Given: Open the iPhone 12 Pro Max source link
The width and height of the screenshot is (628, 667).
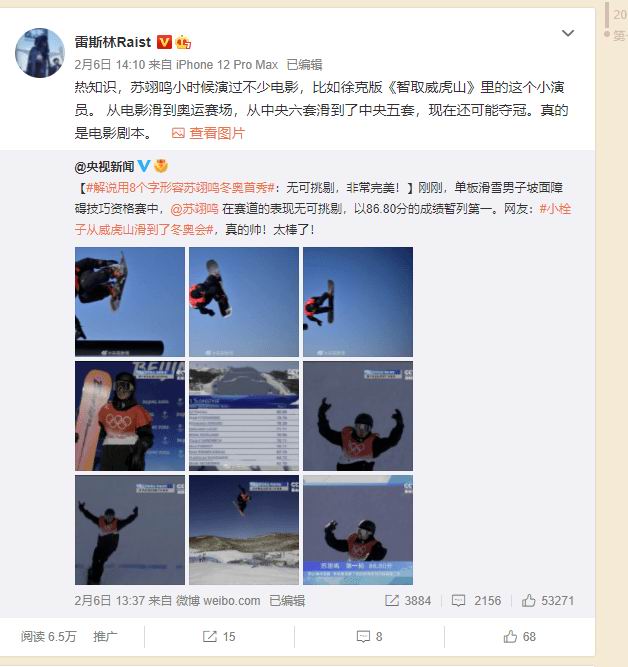Looking at the screenshot, I should coord(227,65).
